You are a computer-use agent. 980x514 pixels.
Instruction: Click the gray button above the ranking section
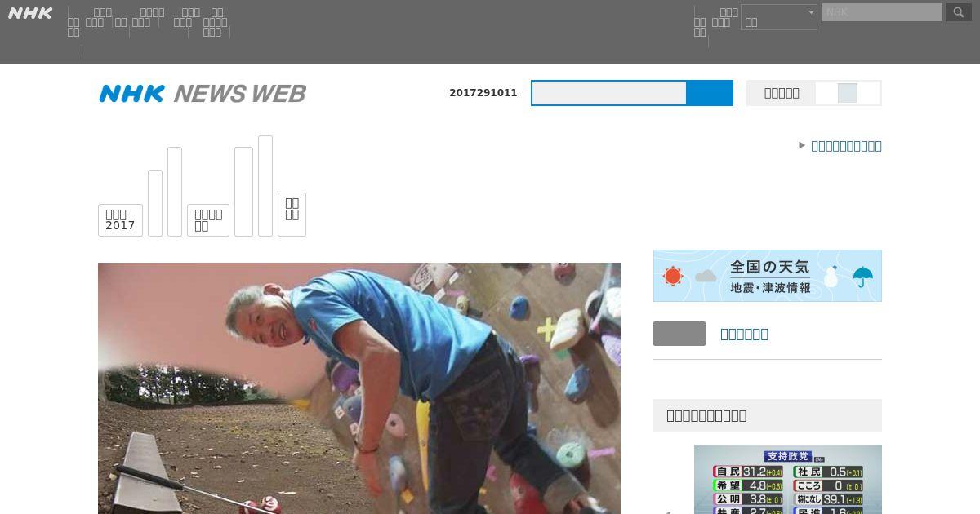tap(679, 334)
